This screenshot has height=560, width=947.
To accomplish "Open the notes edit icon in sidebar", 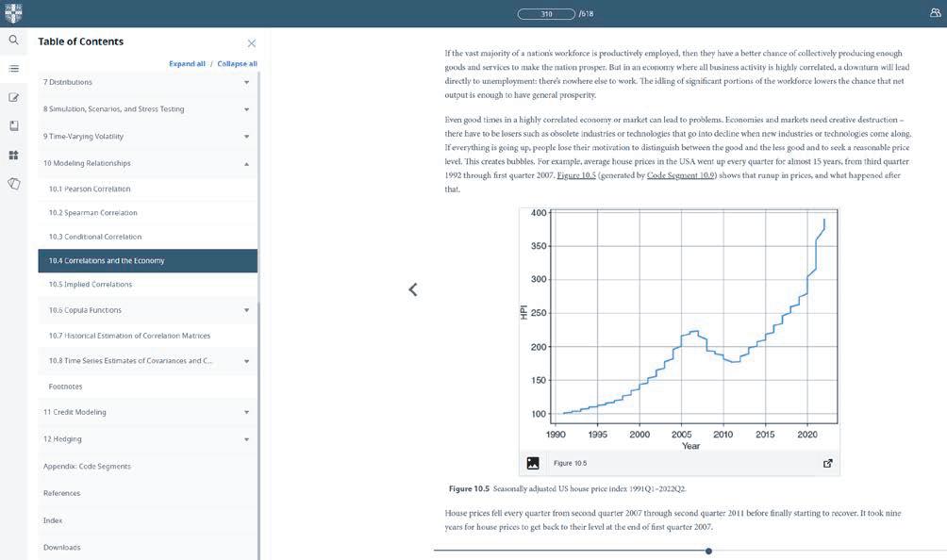I will coord(13,97).
